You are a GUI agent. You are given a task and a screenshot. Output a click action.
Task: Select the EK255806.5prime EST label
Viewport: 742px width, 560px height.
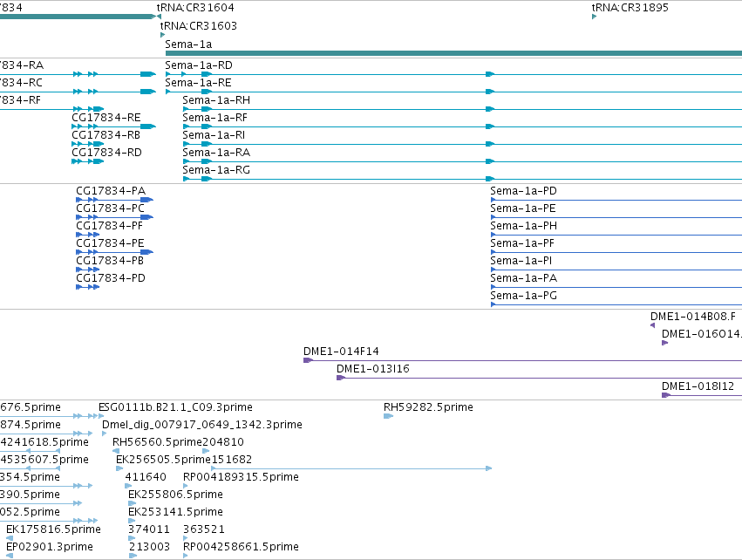coord(175,495)
